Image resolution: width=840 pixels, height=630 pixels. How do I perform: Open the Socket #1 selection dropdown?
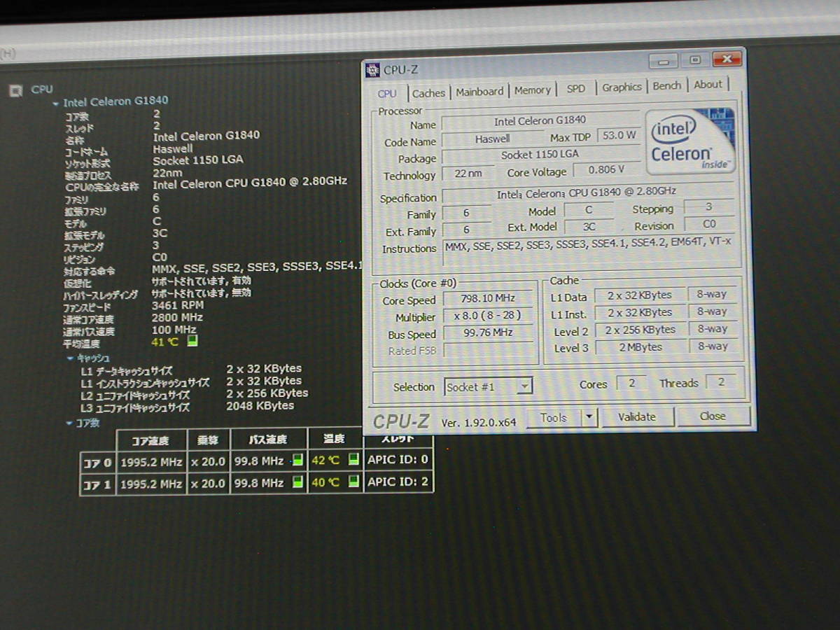pos(524,386)
